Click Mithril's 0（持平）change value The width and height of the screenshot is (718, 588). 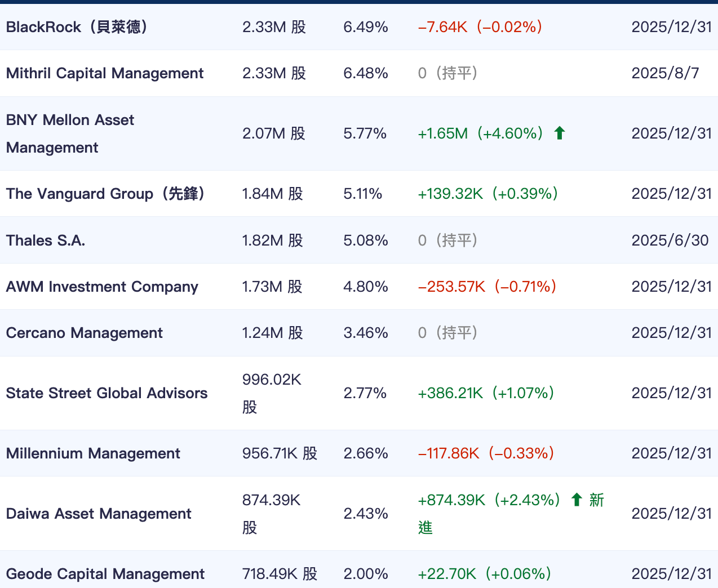(x=448, y=73)
